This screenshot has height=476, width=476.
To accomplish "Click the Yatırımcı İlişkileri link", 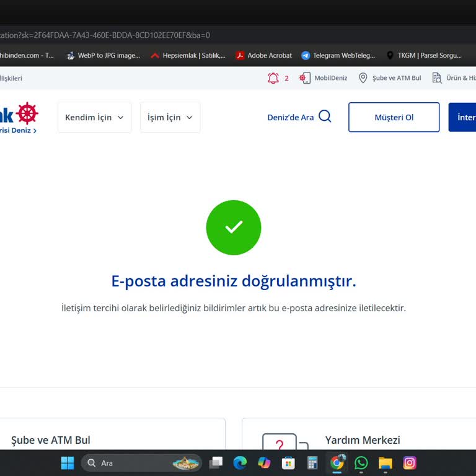I will pos(11,78).
